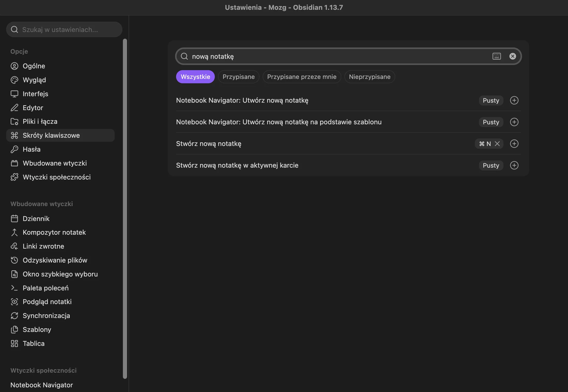The image size is (568, 392).
Task: Open Tablica plugin settings
Action: 60,344
